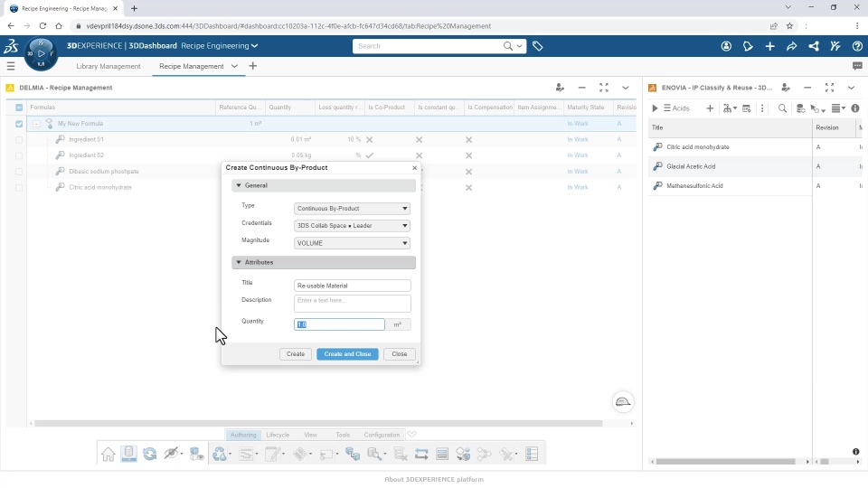The width and height of the screenshot is (868, 488).
Task: Click the Create button
Action: tap(296, 354)
